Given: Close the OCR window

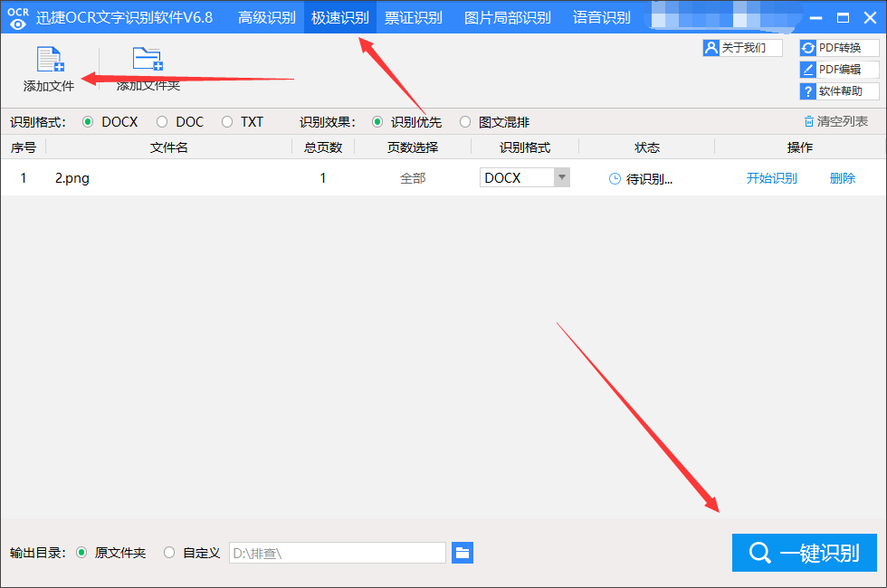Looking at the screenshot, I should click(x=870, y=18).
